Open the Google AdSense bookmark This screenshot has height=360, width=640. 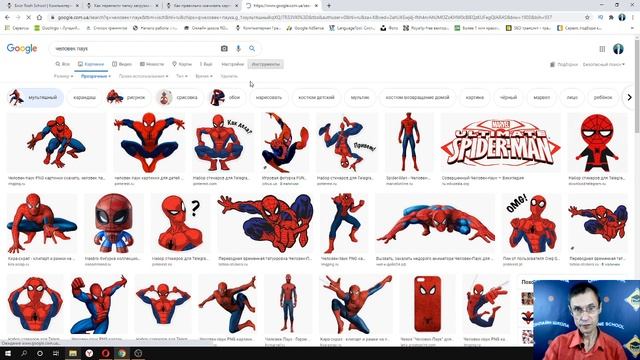(x=305, y=28)
